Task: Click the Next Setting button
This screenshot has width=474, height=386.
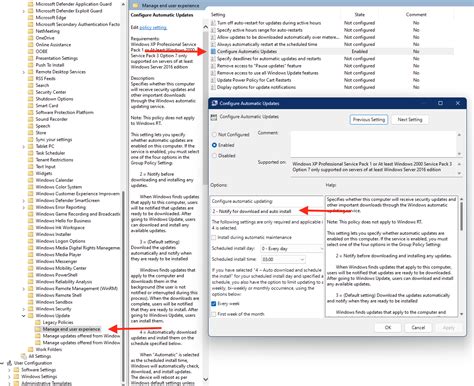Action: point(410,120)
